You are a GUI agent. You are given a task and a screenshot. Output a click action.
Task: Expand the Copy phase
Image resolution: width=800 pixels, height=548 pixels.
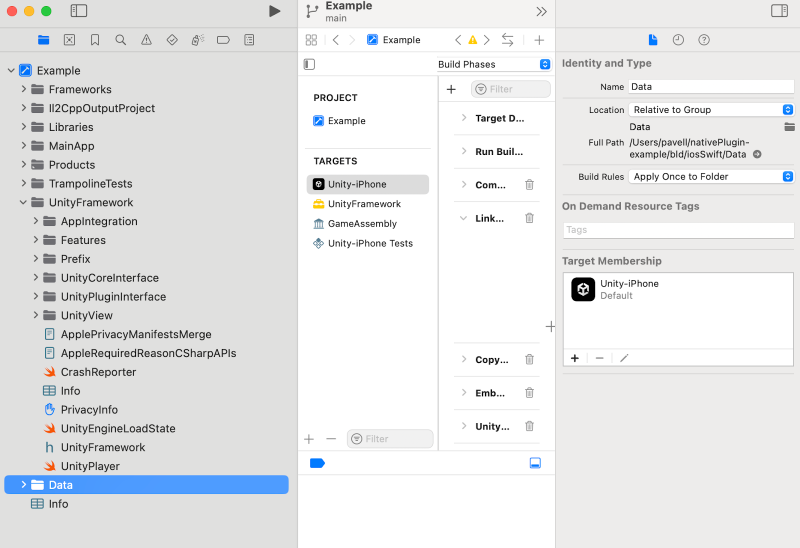click(464, 359)
